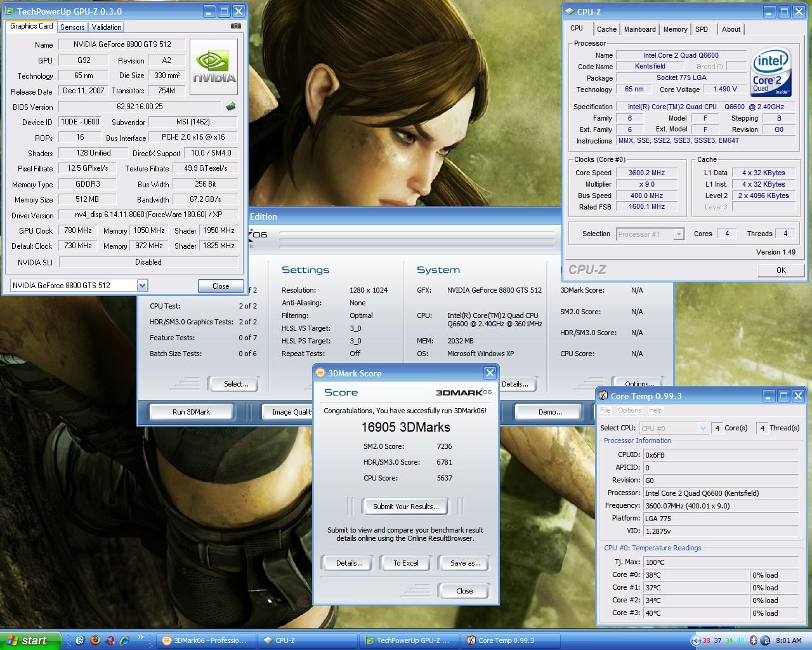
Task: Launch Internet Explorer from quick launch
Action: tap(125, 640)
